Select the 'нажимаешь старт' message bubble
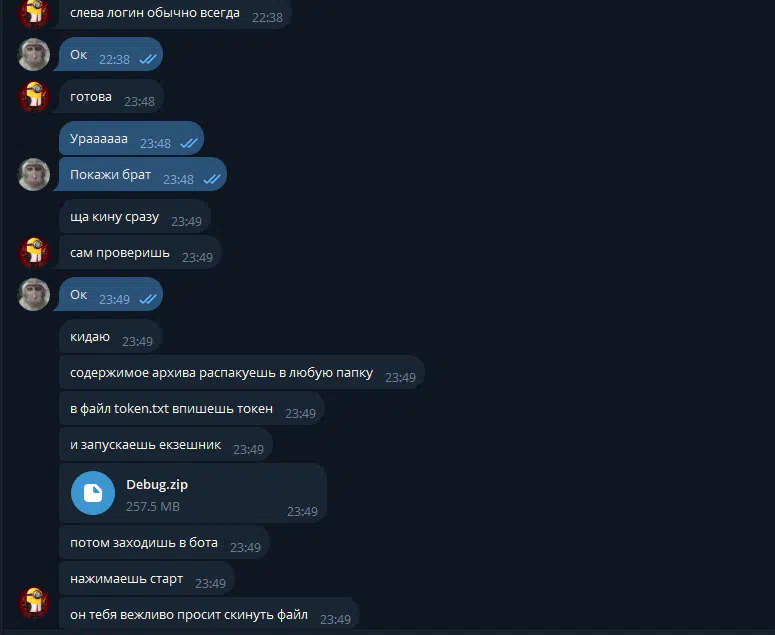 (x=146, y=579)
